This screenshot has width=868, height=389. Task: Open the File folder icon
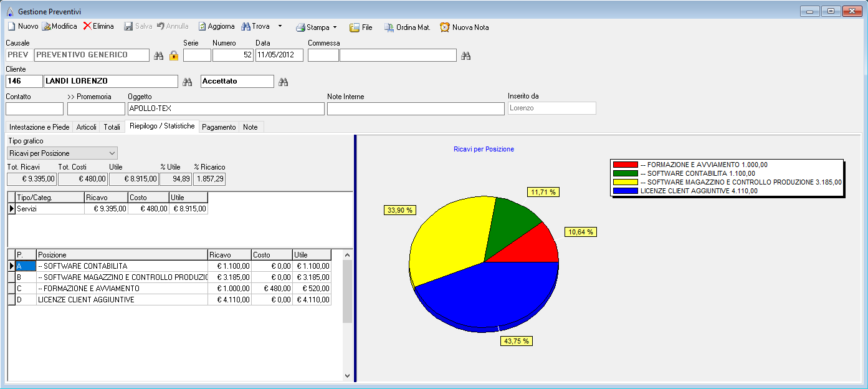tap(355, 27)
